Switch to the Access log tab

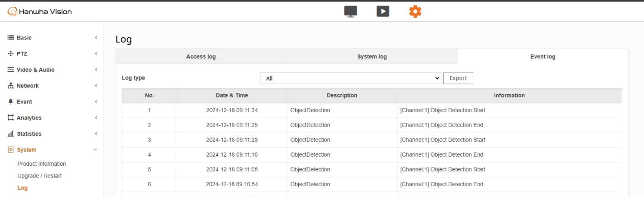[x=201, y=57]
